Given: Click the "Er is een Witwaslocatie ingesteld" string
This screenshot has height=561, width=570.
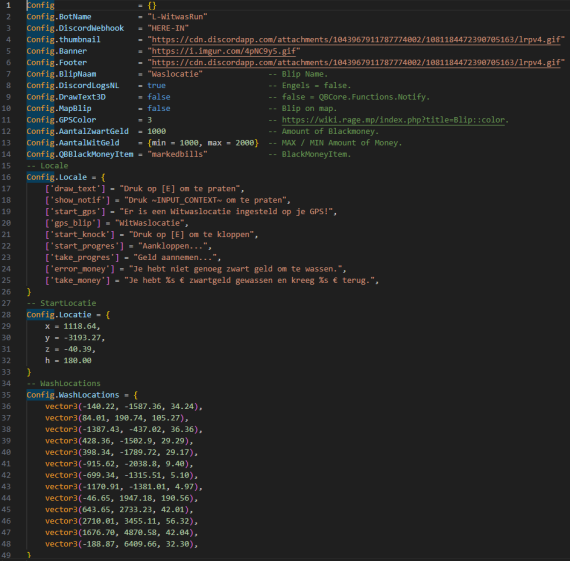Looking at the screenshot, I should click(228, 212).
